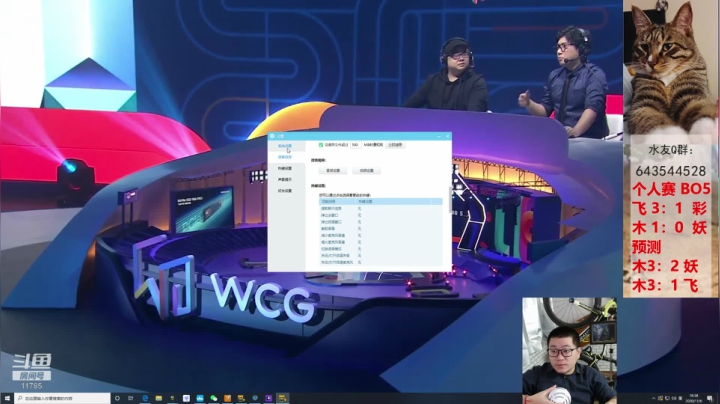Select the blue highlighted second sidebar tab

point(285,157)
